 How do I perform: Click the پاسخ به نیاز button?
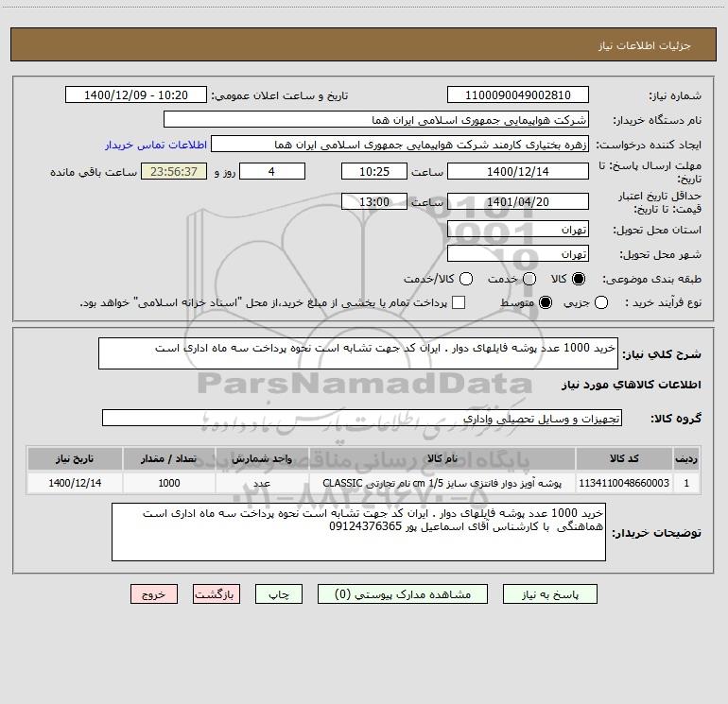(x=550, y=594)
